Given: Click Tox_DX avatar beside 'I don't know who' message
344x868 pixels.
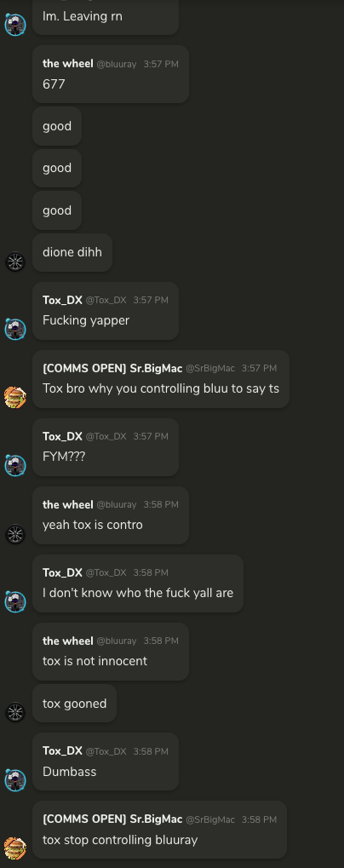Looking at the screenshot, I should 15,601.
